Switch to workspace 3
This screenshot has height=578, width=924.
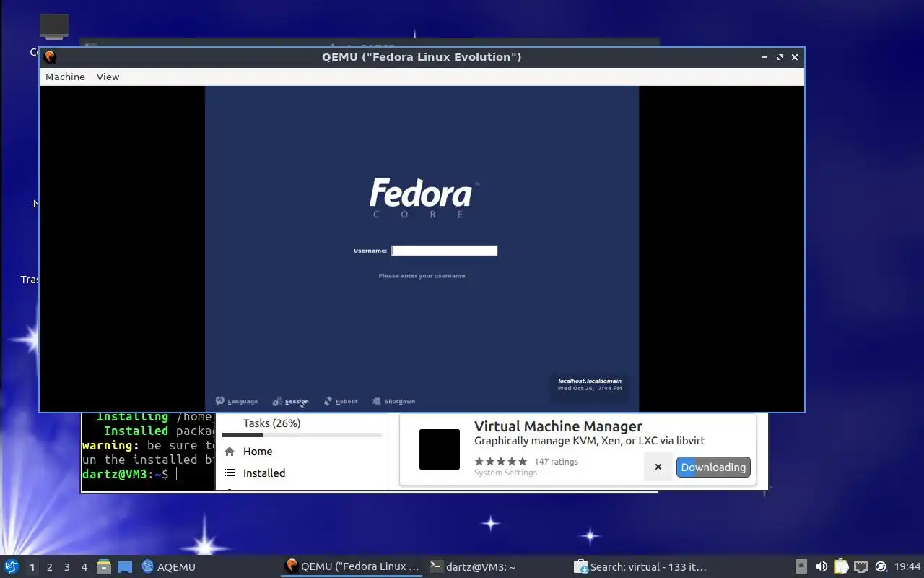click(66, 567)
